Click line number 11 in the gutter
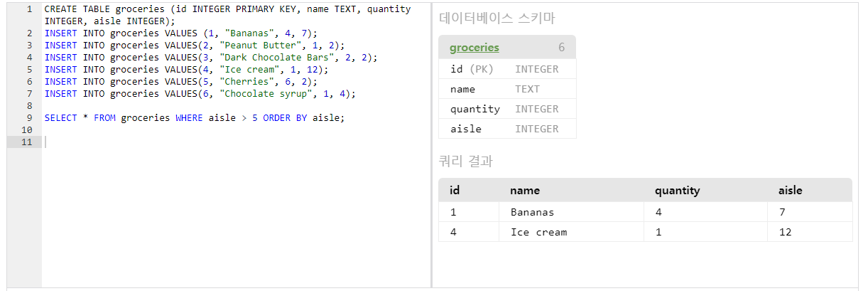Screen dimensions: 868x291 pyautogui.click(x=27, y=142)
